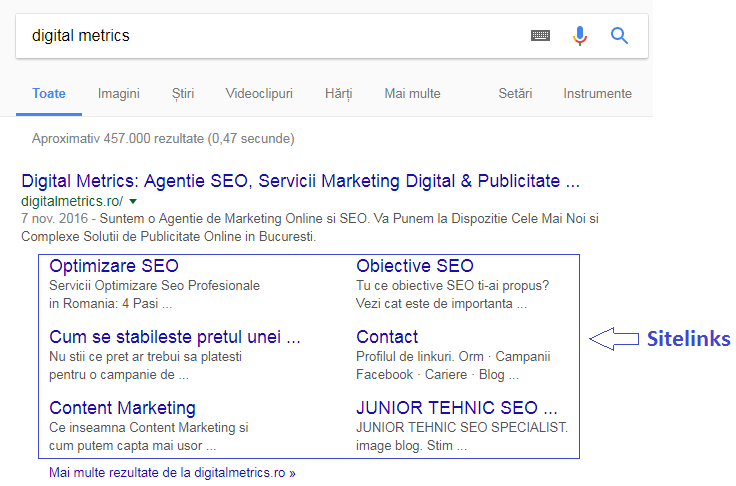Start voice search with microphone icon
736x486 pixels.
coord(580,36)
